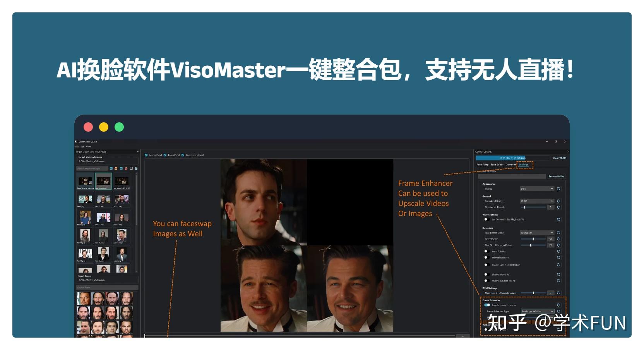Click the Clear VRAM button
The image size is (644, 350).
(560, 158)
